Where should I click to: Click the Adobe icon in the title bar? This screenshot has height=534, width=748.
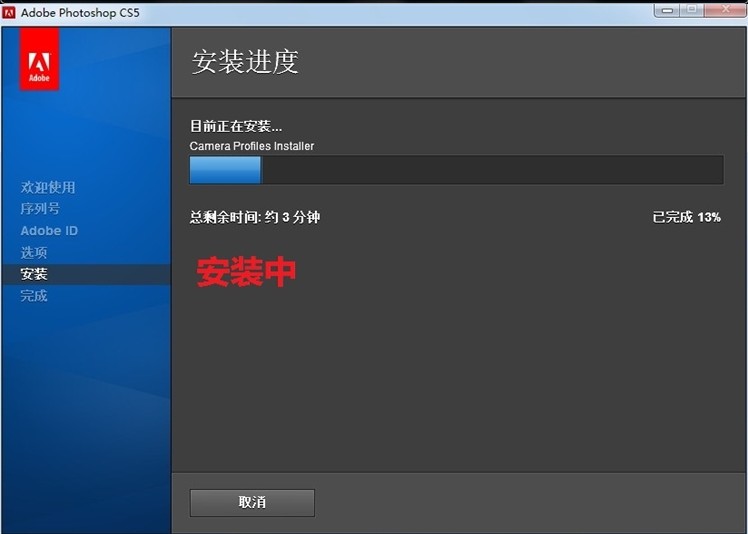click(9, 13)
